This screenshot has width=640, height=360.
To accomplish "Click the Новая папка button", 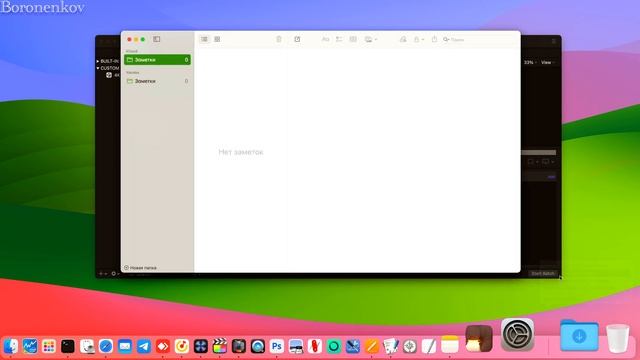I will click(140, 268).
